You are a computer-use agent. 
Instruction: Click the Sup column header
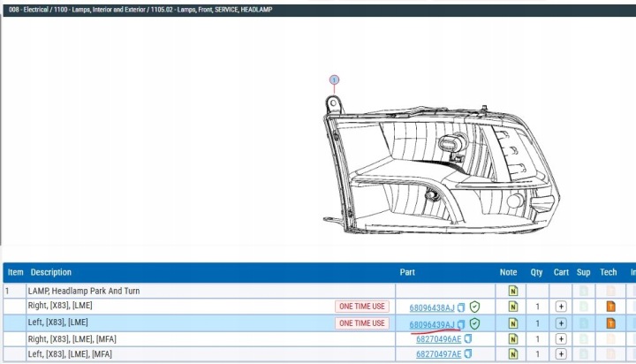583,272
